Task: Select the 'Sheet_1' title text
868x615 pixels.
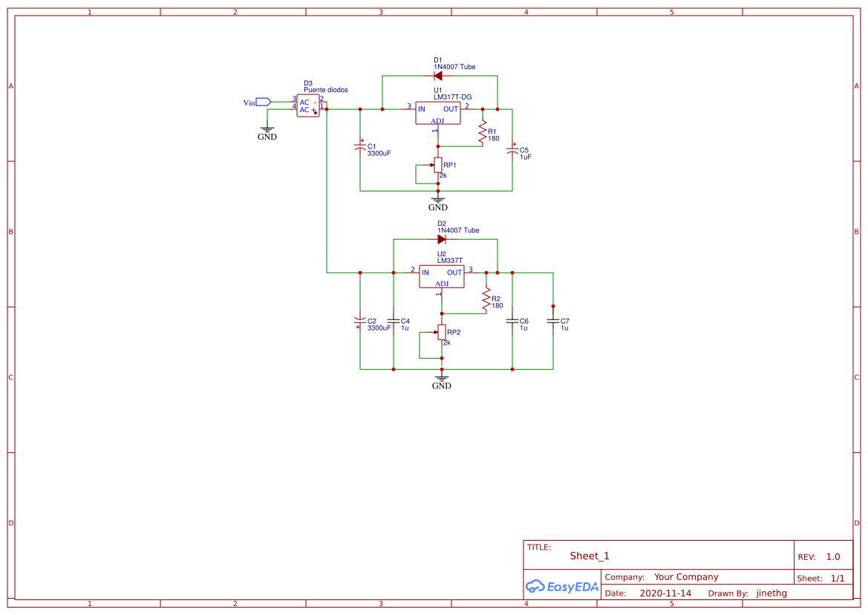Action: coord(590,556)
